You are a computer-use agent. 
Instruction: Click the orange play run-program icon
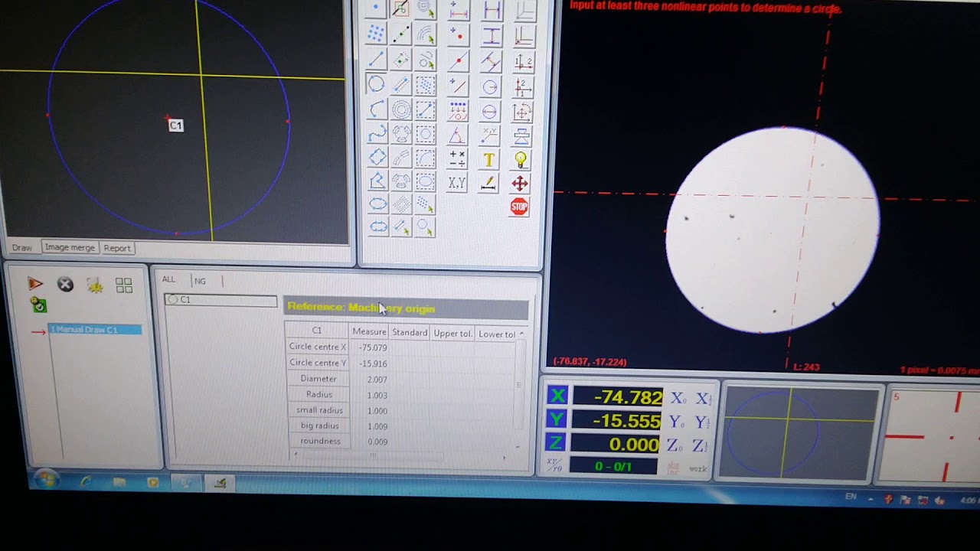click(35, 284)
